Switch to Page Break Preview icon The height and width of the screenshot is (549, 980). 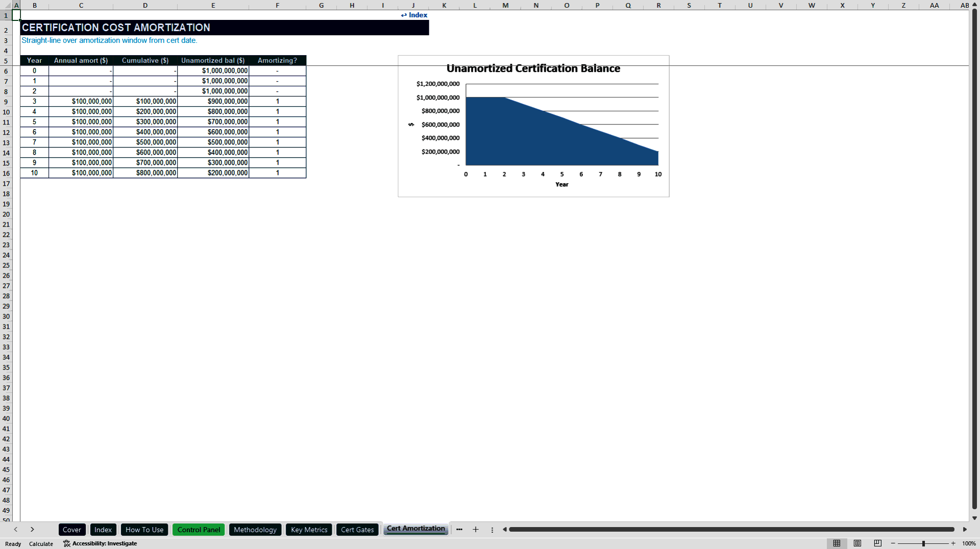point(878,543)
